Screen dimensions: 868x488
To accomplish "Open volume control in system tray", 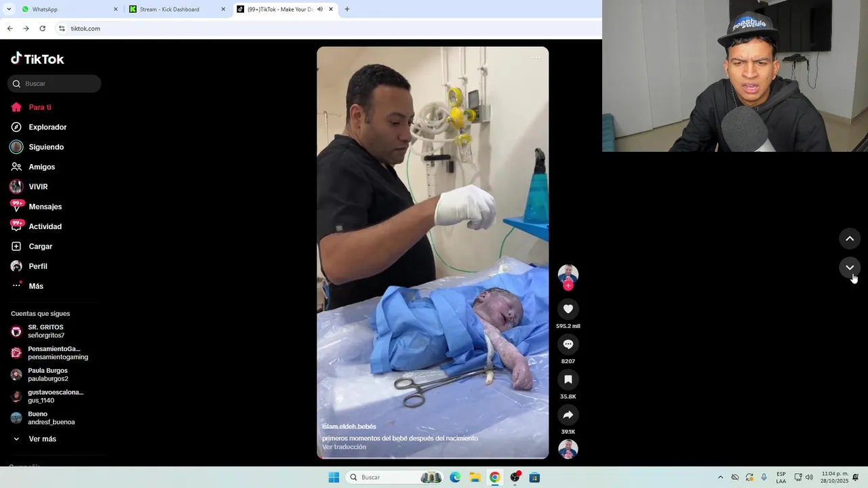I will [809, 477].
